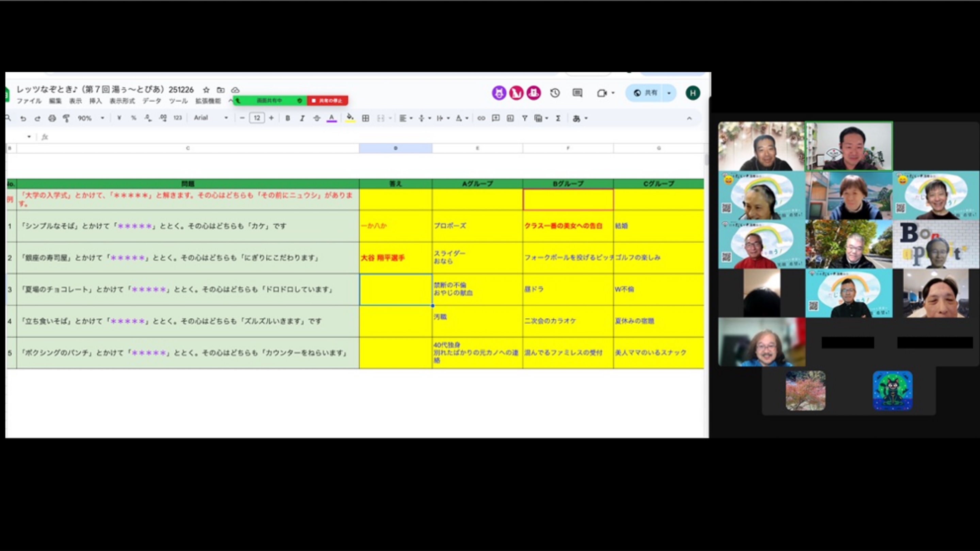This screenshot has width=980, height=551.
Task: Click the functions sigma icon
Action: coord(558,118)
